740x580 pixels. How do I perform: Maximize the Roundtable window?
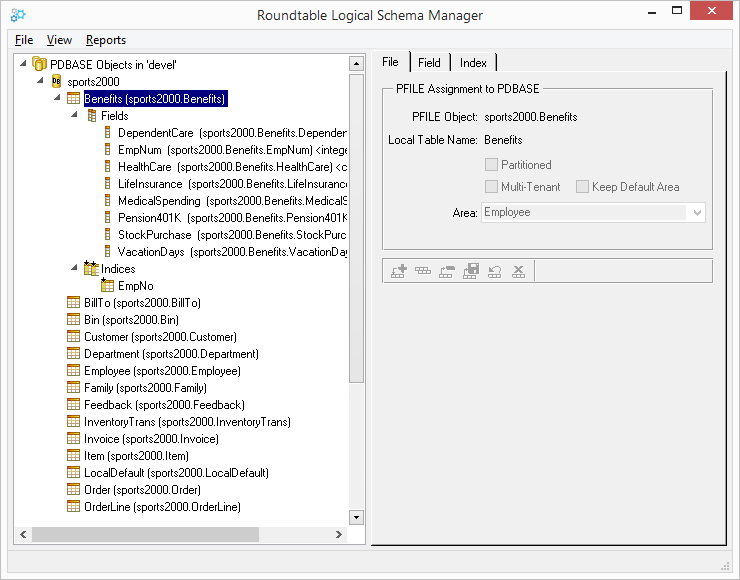tap(677, 10)
